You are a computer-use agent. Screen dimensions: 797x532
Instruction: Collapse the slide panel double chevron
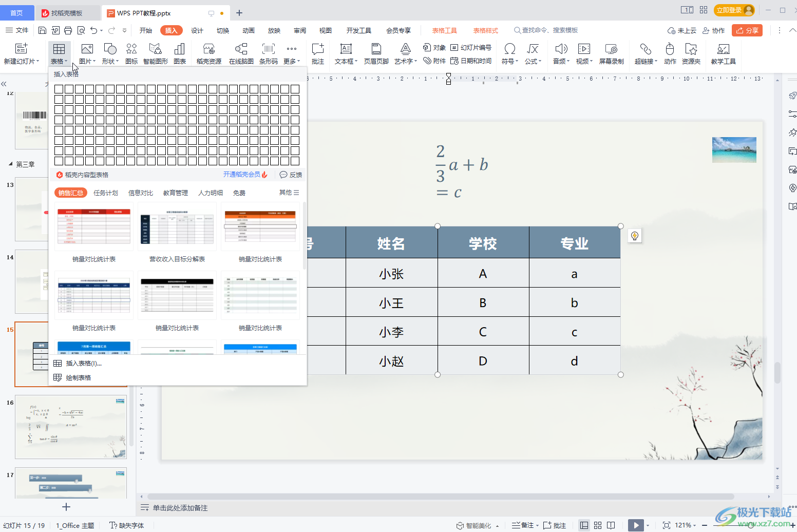[4, 83]
